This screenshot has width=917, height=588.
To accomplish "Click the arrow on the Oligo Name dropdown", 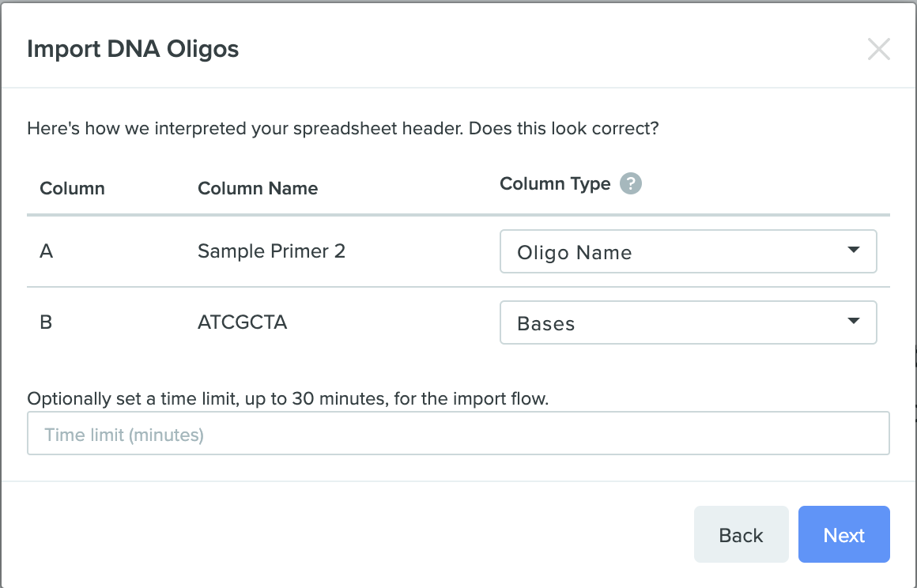I will (853, 250).
